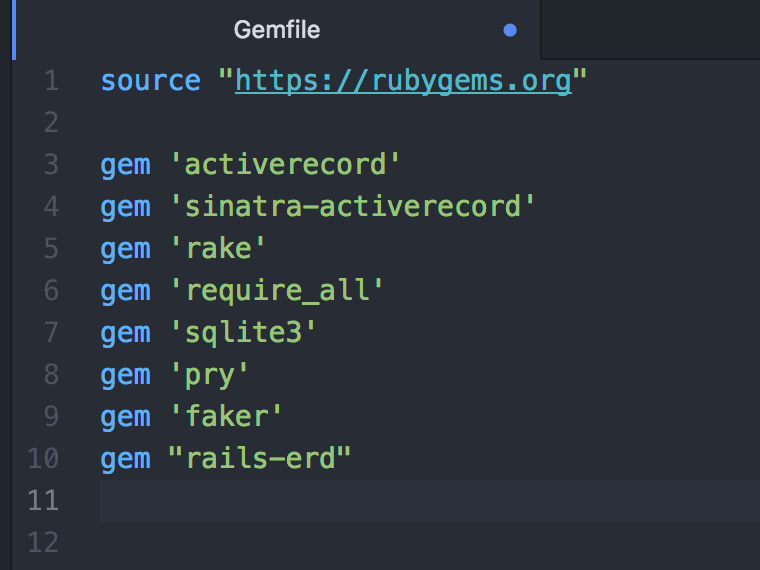760x570 pixels.
Task: Click the 'gem' keyword on line 5
Action: (126, 251)
